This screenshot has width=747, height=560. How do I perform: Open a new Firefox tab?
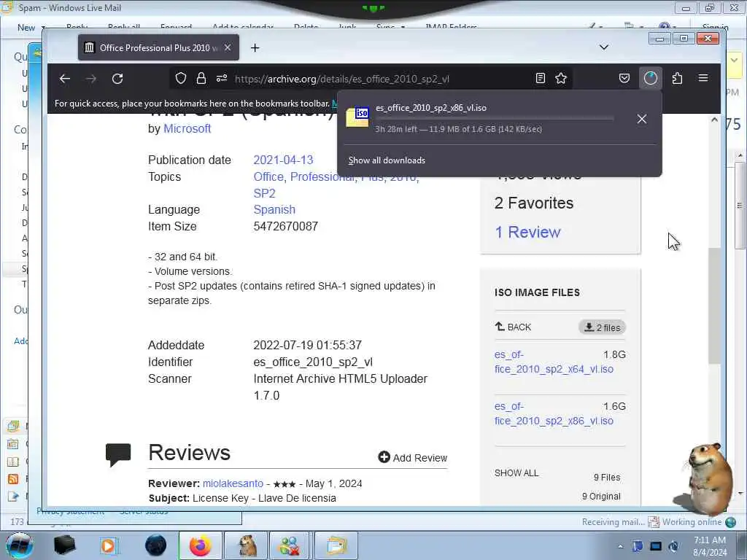255,47
